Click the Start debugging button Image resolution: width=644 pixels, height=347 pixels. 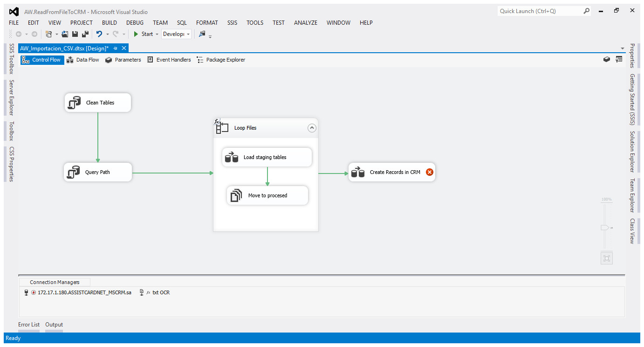tap(143, 34)
